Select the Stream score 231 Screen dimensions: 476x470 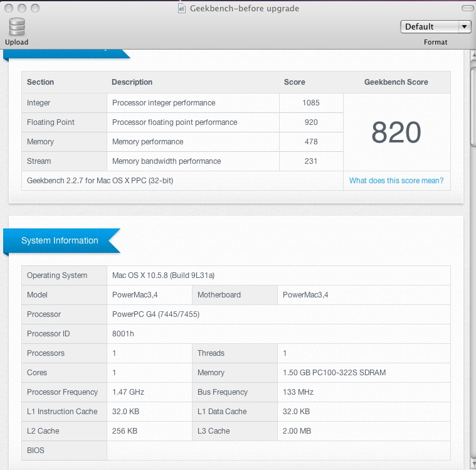point(311,161)
